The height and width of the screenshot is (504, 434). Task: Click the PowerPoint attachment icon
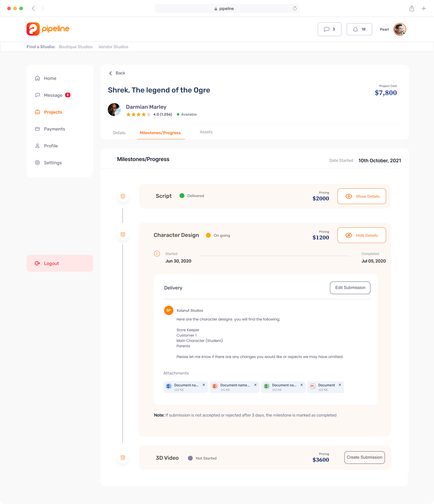click(x=215, y=386)
